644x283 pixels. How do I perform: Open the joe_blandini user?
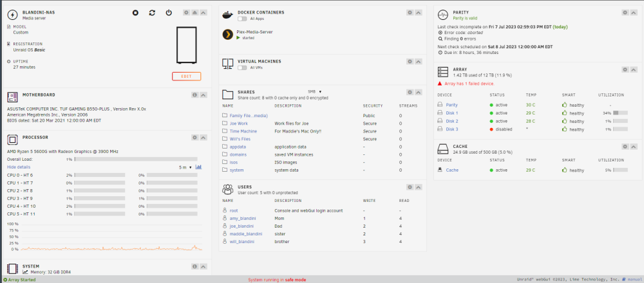(x=241, y=226)
